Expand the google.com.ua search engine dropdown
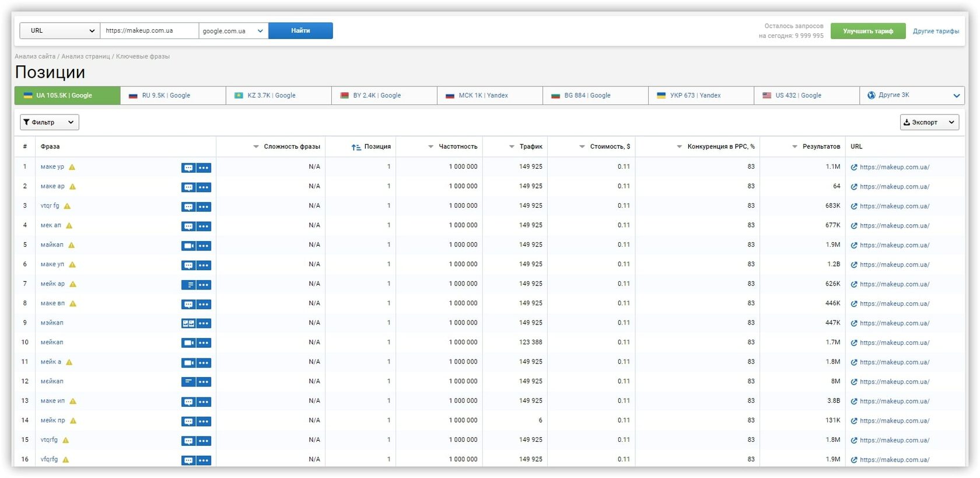980x478 pixels. [233, 31]
